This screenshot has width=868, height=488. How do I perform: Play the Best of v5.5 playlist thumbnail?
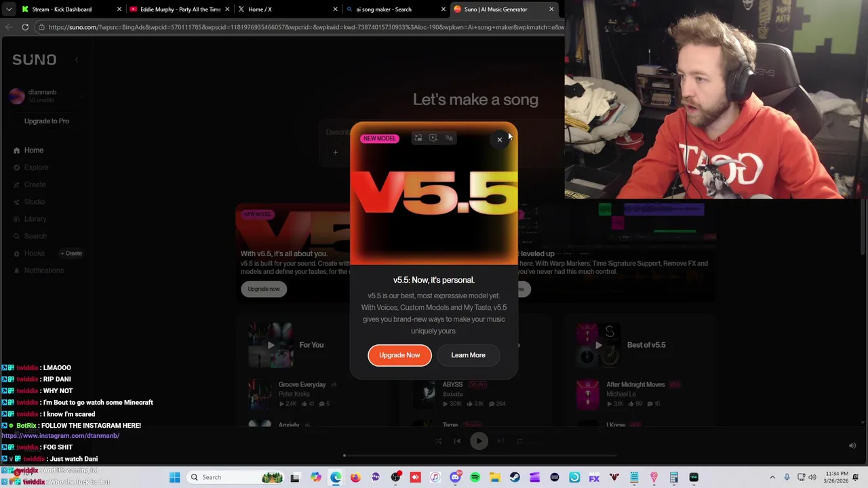coord(598,345)
